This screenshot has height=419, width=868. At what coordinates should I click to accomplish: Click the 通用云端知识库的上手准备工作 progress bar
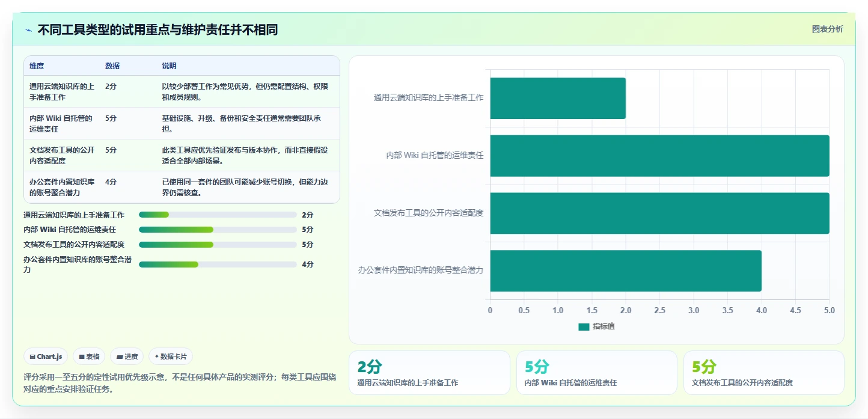tap(218, 215)
